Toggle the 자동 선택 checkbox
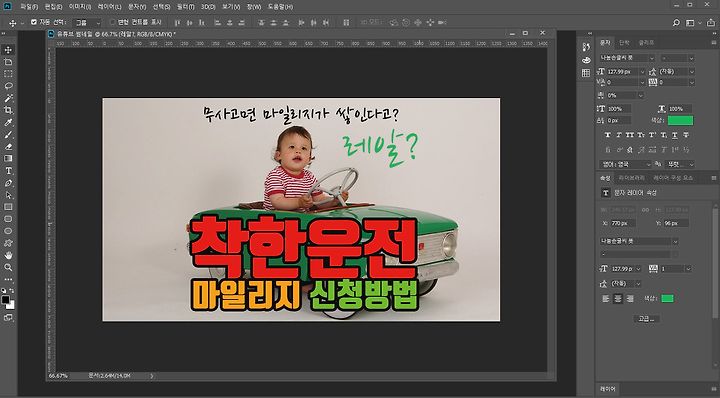The width and height of the screenshot is (720, 398). pyautogui.click(x=34, y=22)
